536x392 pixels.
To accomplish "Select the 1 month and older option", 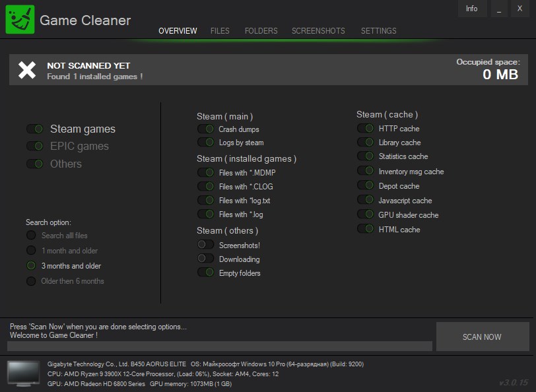I will point(30,250).
